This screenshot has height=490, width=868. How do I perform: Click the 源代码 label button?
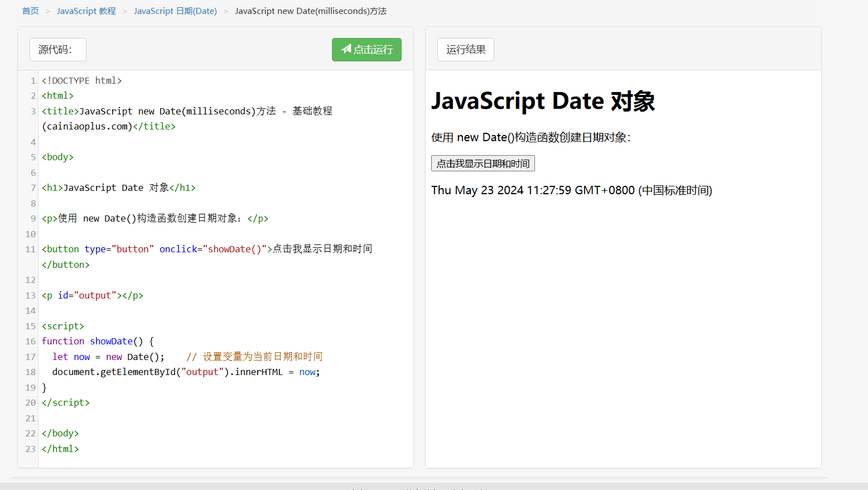[58, 50]
